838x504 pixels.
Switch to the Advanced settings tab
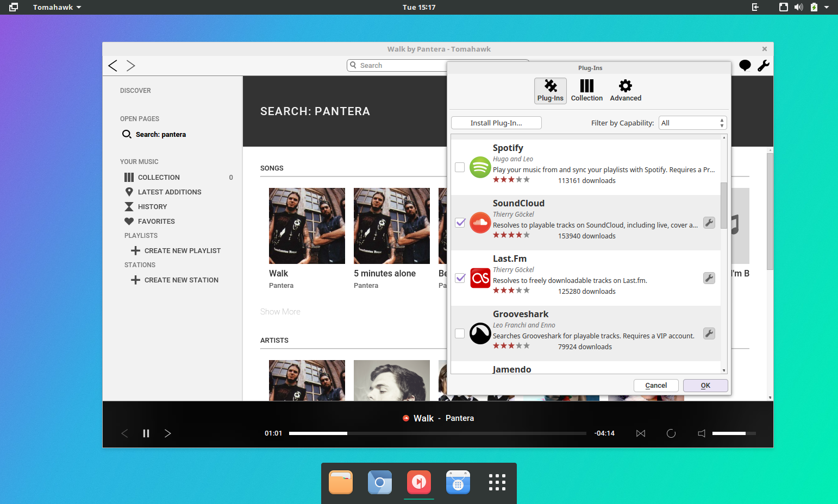click(x=626, y=91)
